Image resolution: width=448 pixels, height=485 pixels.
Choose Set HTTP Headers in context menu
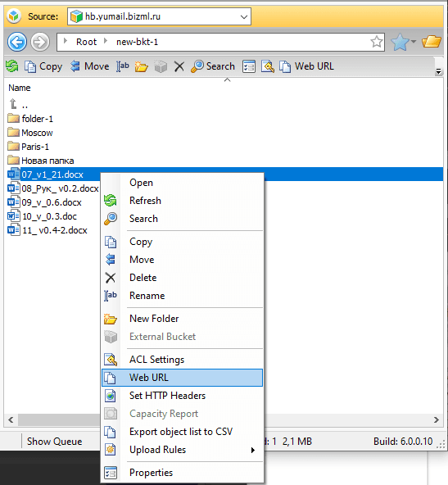(x=183, y=396)
